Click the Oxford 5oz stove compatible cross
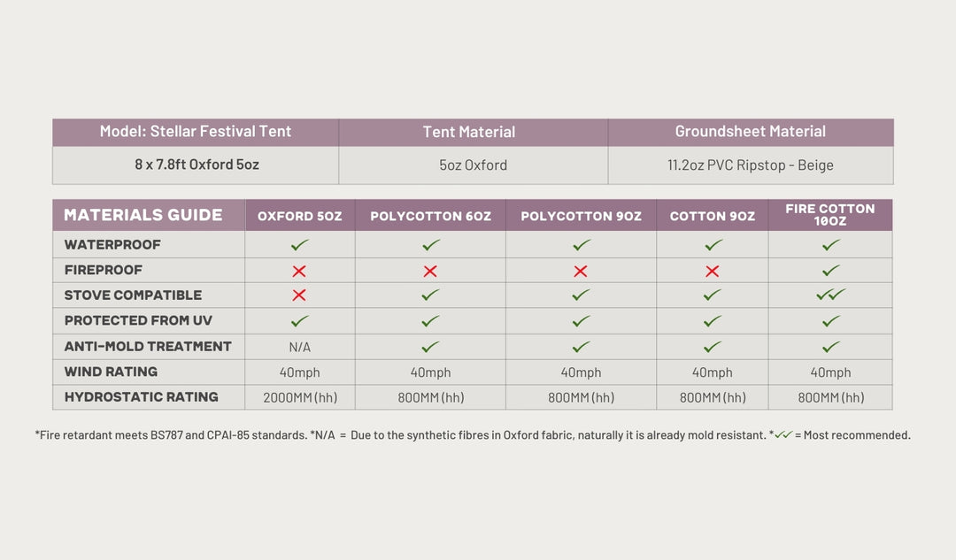 click(299, 295)
